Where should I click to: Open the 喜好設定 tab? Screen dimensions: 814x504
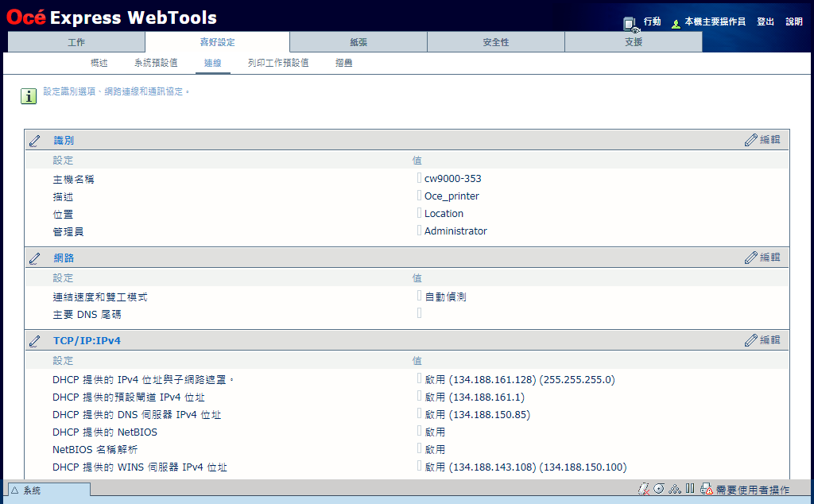coord(218,42)
